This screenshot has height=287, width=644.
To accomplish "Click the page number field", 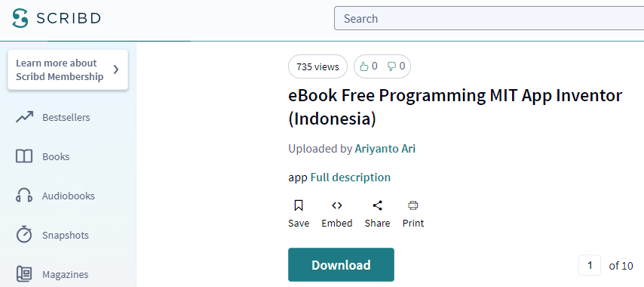I will click(590, 265).
